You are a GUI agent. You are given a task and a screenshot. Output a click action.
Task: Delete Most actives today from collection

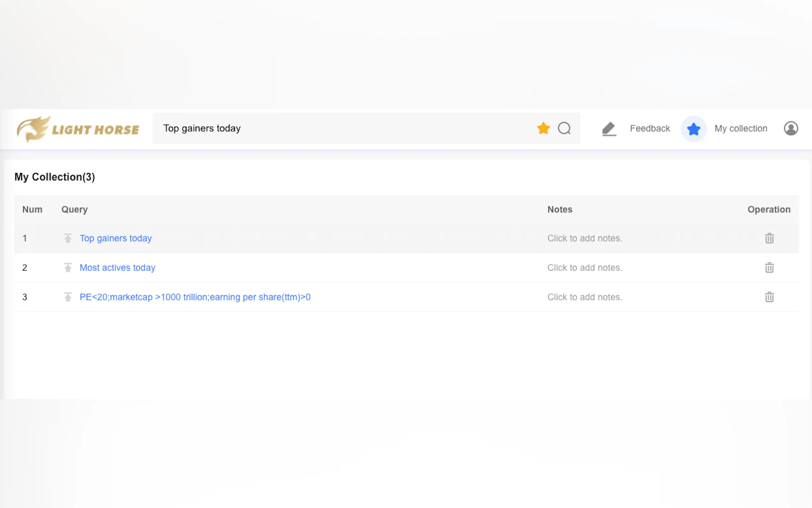[x=769, y=268]
